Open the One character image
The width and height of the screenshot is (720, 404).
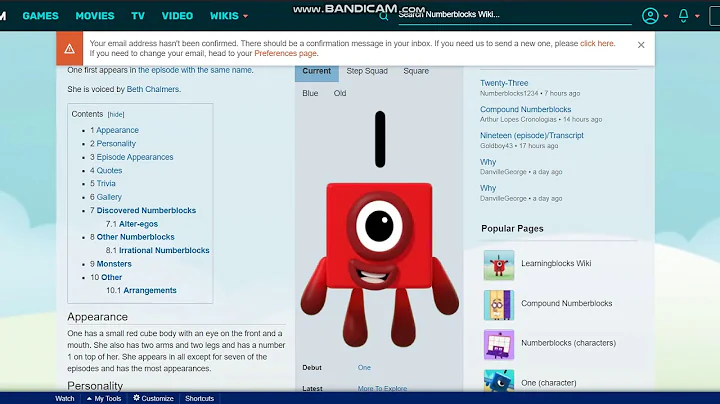379,228
